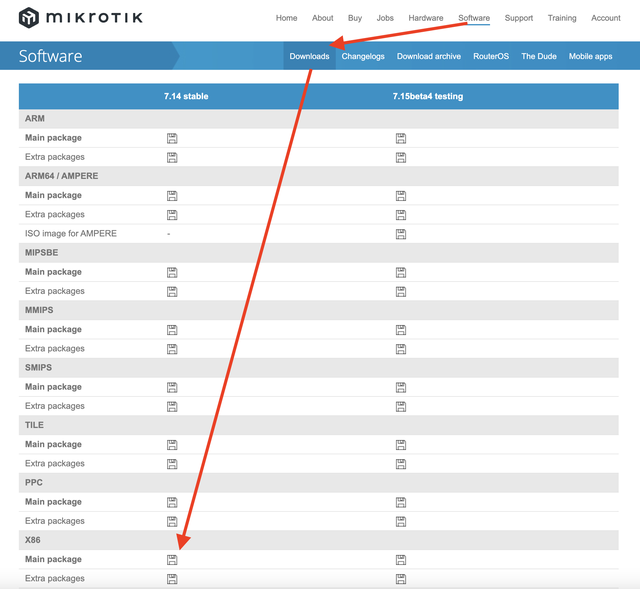This screenshot has width=640, height=589.
Task: Open the RouterOS tab
Action: pos(491,56)
